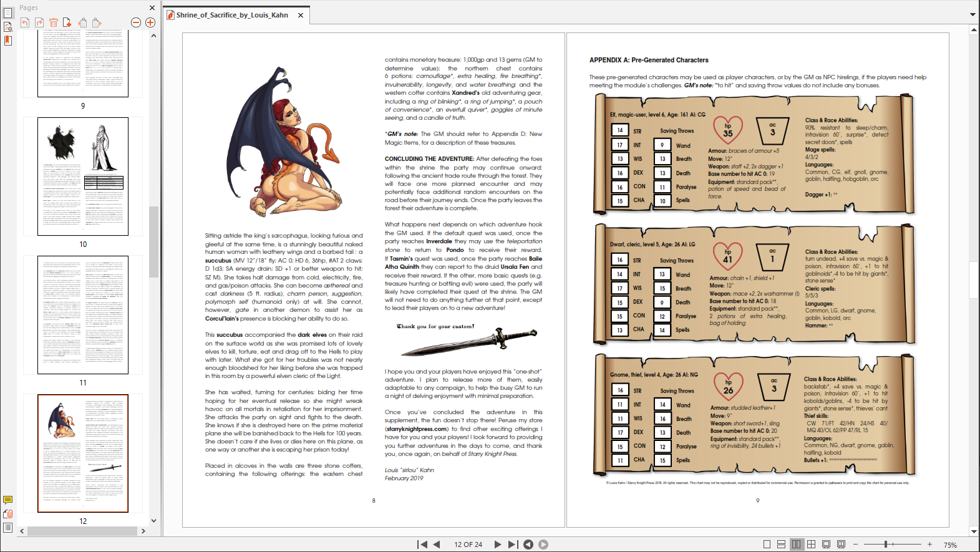
Task: Open the Attachments paperclip panel
Action: coord(8,514)
